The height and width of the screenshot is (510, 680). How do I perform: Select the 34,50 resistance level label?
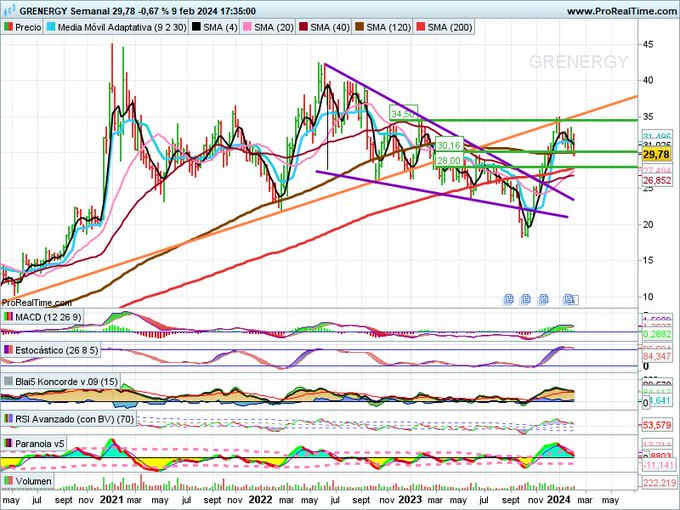(x=403, y=114)
